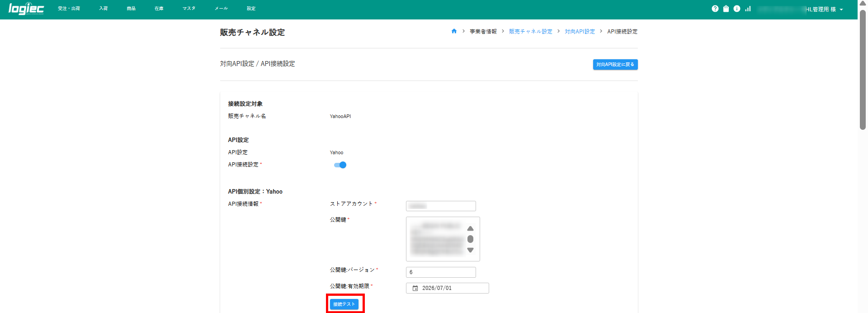Open the information icon in header
This screenshot has width=868, height=313.
(737, 9)
